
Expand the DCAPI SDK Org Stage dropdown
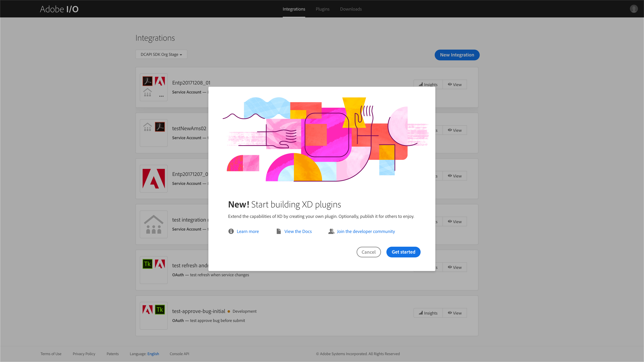click(x=161, y=54)
